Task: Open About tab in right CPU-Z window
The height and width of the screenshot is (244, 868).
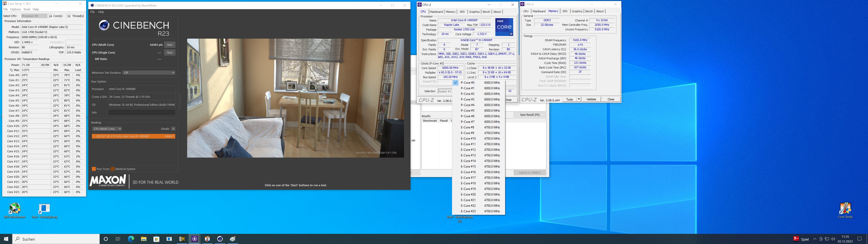Action: (600, 11)
